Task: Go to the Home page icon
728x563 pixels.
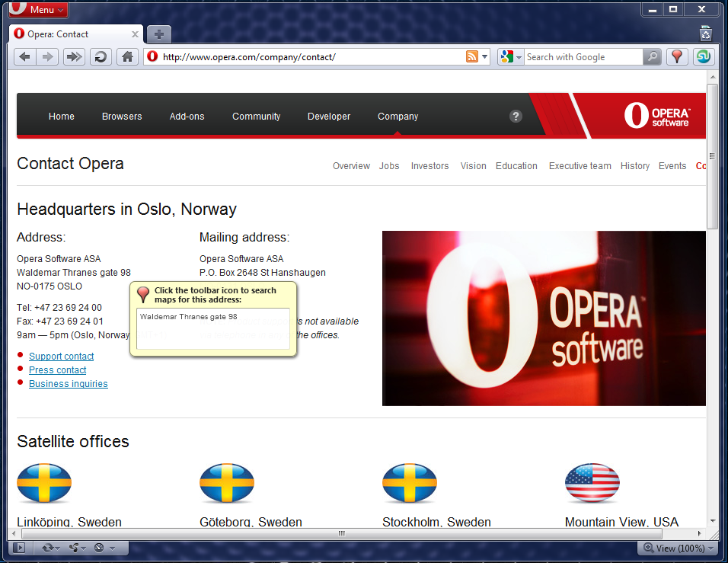Action: pyautogui.click(x=127, y=57)
